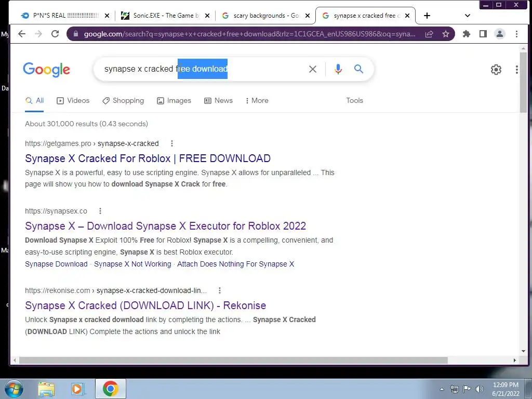Share this page via address bar icon
This screenshot has height=399, width=532.
tap(429, 34)
